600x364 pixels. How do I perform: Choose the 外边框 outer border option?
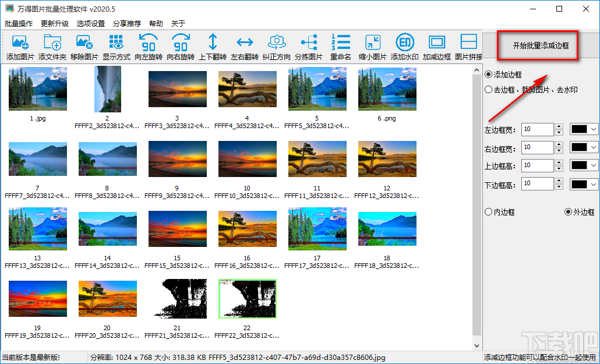(x=580, y=212)
